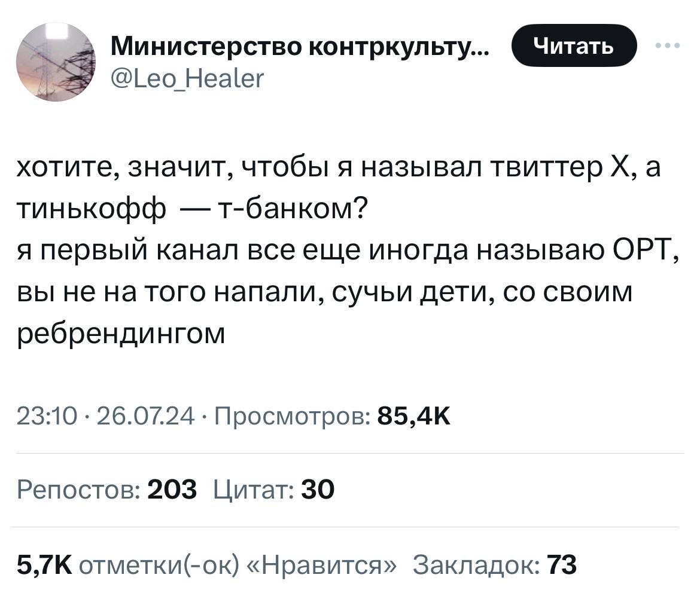Click the 203 reposts number
The image size is (700, 599).
pyautogui.click(x=172, y=490)
